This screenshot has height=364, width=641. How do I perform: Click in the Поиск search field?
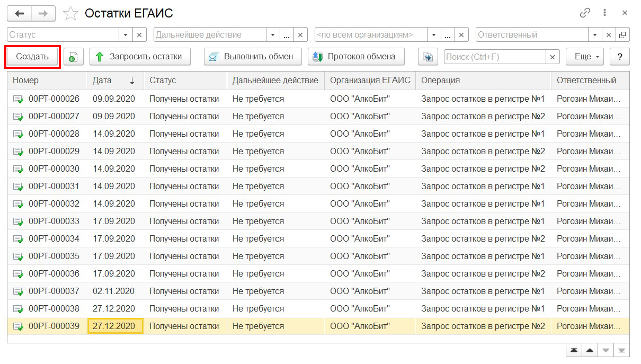pos(495,57)
